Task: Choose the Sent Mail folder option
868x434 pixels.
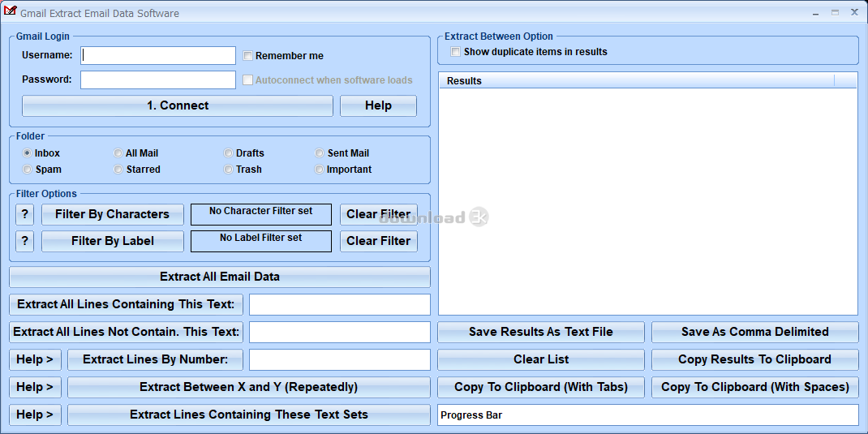Action: [320, 153]
